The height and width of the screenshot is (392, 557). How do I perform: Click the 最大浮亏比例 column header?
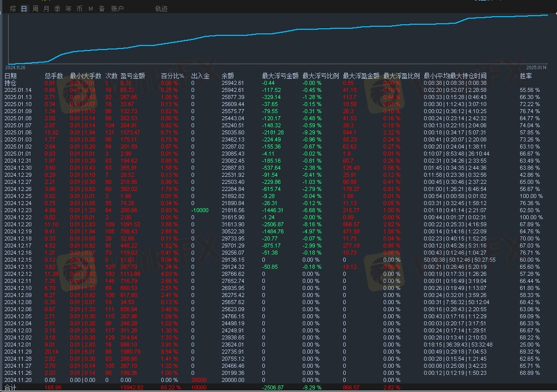[x=320, y=76]
